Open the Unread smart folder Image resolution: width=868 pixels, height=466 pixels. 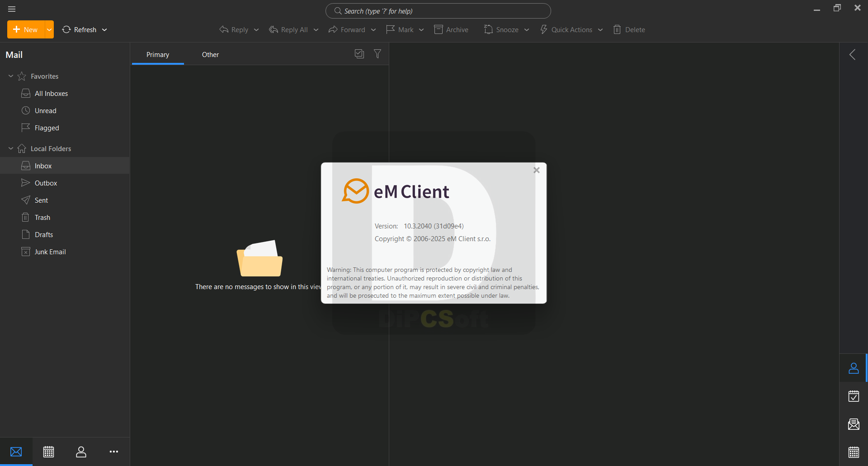pos(65,111)
